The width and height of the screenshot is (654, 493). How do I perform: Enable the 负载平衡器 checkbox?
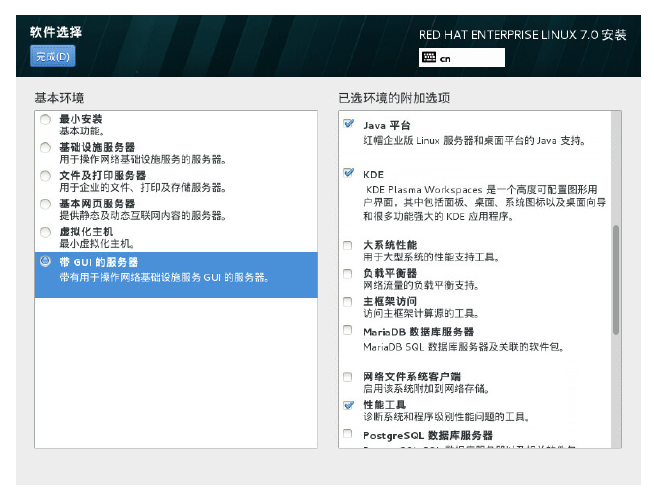tap(347, 274)
